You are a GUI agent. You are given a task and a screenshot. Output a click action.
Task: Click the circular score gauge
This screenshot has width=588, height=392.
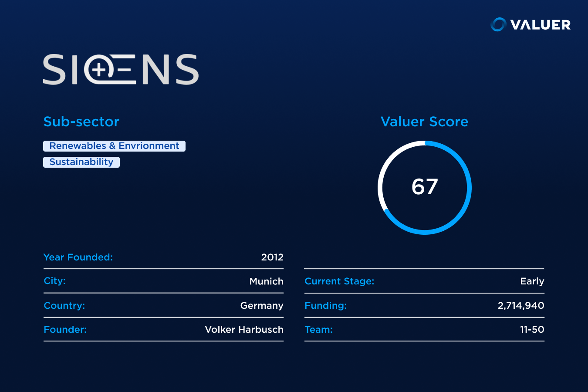pyautogui.click(x=425, y=188)
